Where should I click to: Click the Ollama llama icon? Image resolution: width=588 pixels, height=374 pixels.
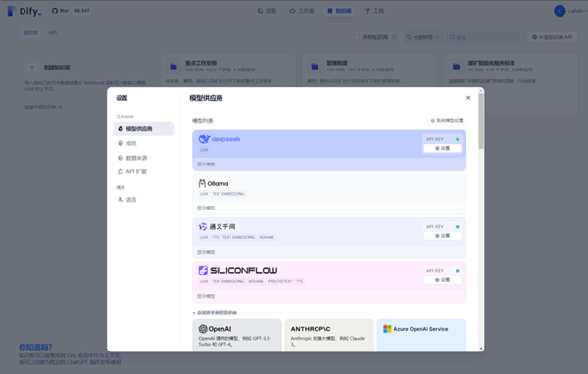(202, 183)
